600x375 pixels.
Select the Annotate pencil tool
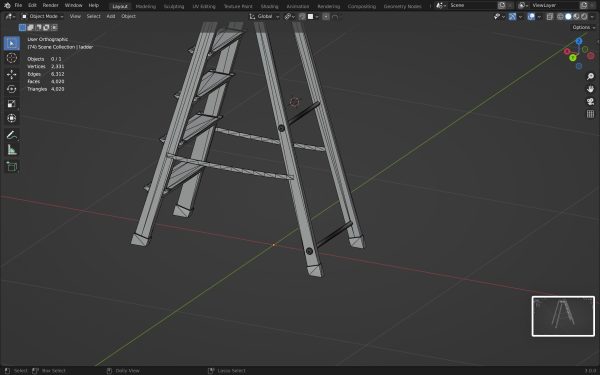click(11, 135)
